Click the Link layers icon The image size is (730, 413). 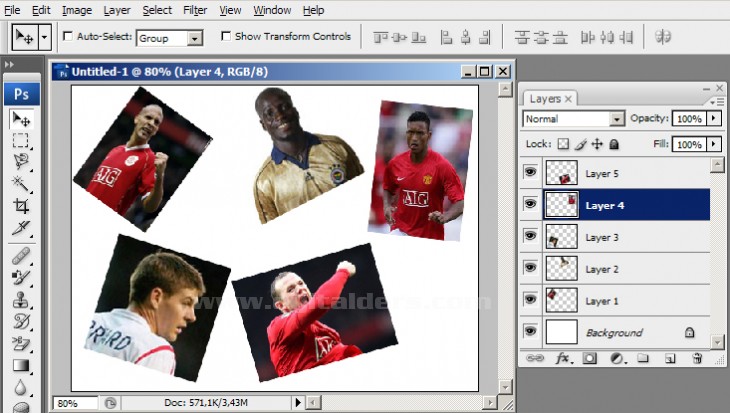pyautogui.click(x=534, y=358)
